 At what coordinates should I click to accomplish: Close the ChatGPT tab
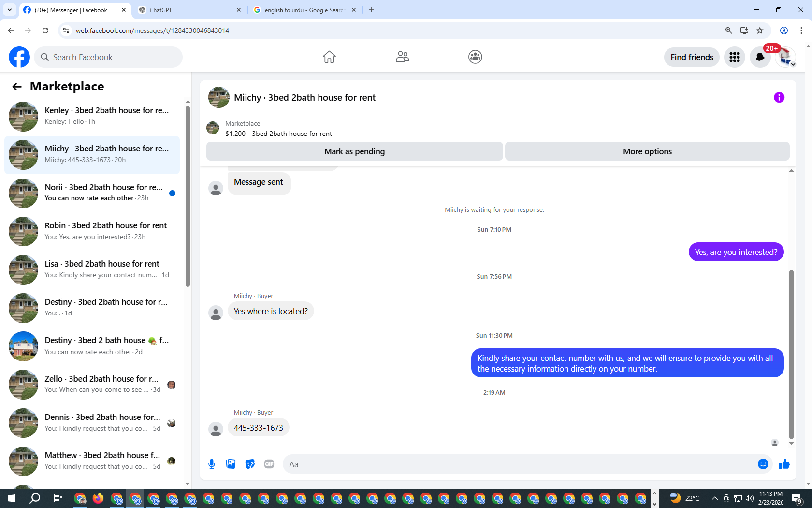(239, 10)
